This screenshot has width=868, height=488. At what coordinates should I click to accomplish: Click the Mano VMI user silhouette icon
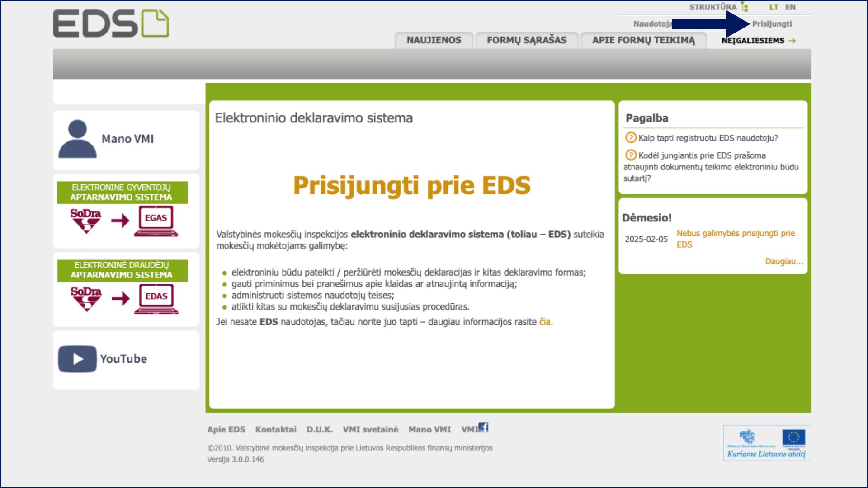point(77,139)
